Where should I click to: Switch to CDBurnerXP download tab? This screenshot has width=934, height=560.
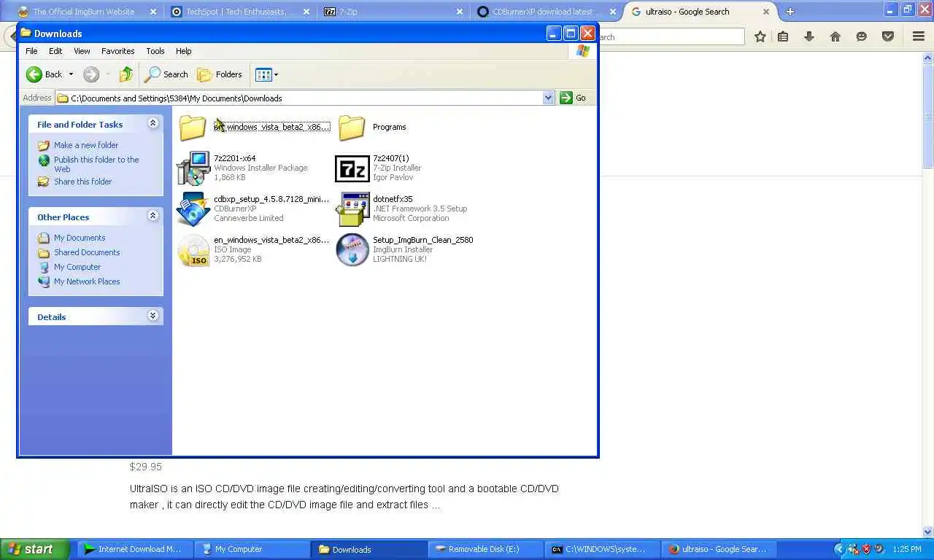coord(546,12)
